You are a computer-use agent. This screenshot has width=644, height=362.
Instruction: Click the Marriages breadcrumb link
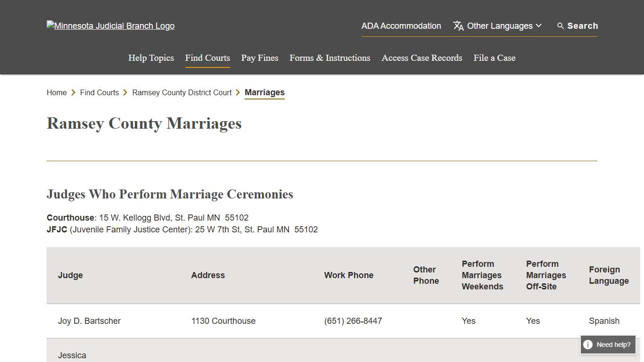264,92
